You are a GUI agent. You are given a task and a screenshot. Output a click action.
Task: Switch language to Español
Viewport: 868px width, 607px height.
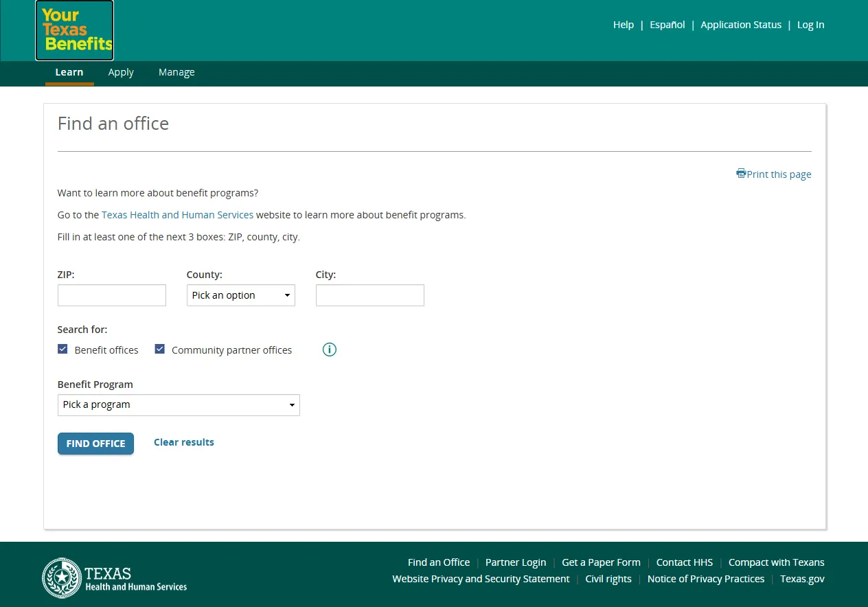(667, 25)
